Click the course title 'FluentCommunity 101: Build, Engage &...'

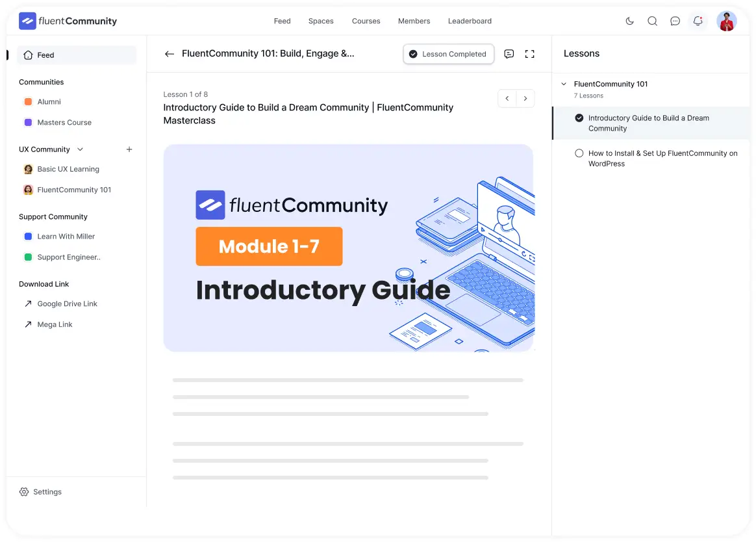click(x=268, y=53)
